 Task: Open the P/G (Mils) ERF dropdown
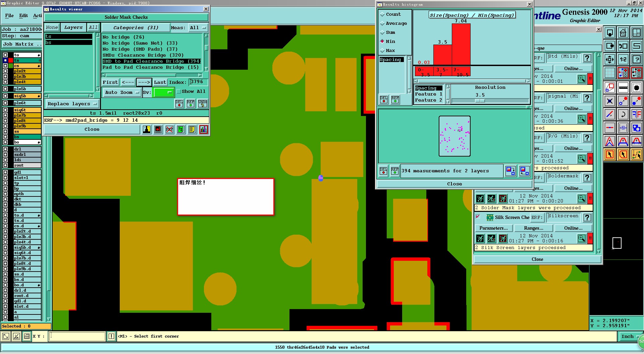(563, 137)
